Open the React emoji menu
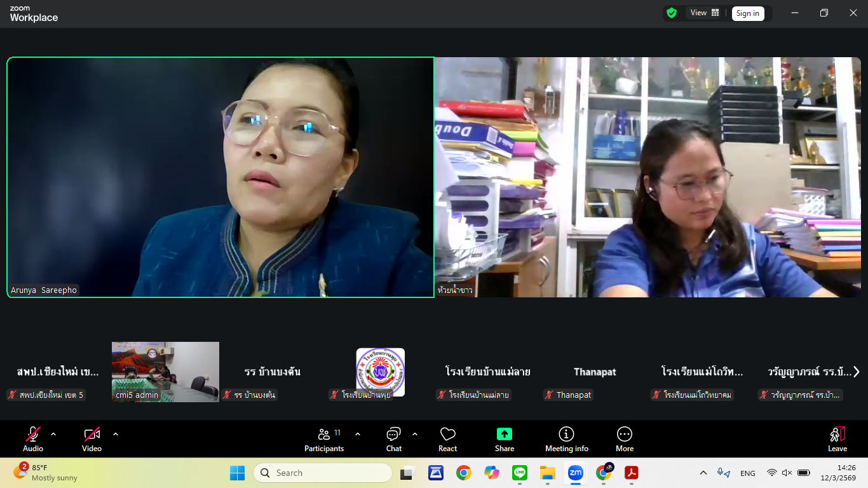This screenshot has height=488, width=868. pos(447,439)
